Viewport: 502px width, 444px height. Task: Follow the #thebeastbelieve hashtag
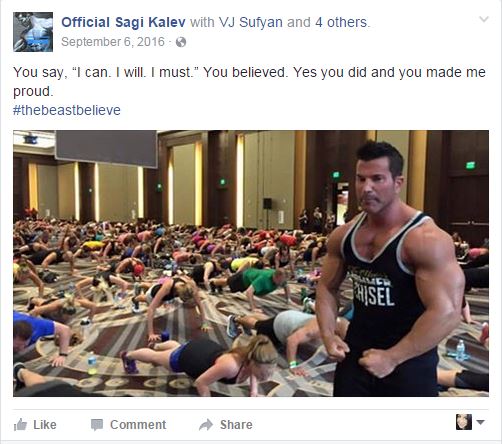[67, 110]
